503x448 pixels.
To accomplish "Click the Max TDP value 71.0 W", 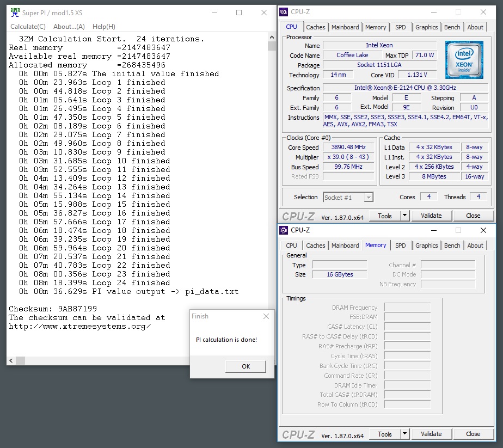I will tap(425, 55).
